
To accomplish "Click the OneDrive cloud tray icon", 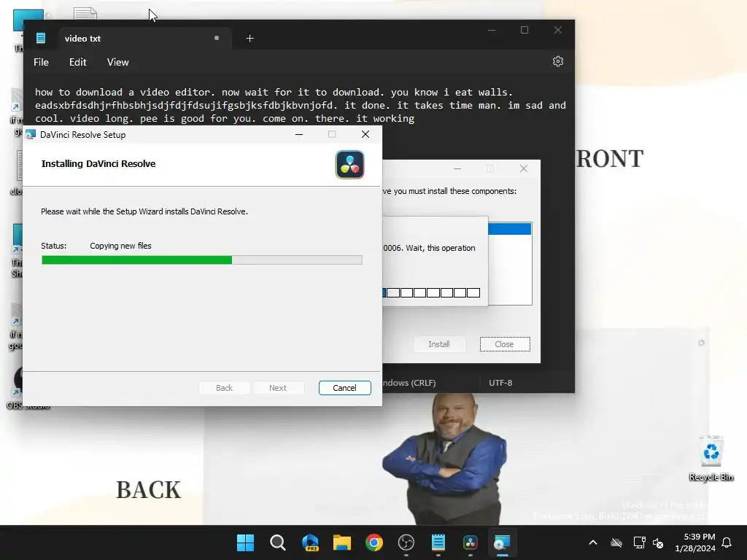I will [x=616, y=542].
